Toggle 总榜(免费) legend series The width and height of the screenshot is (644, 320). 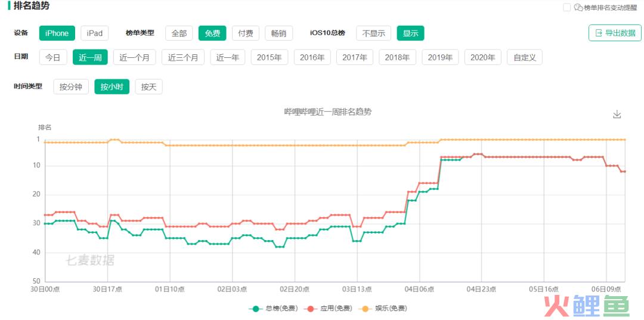[x=274, y=309]
